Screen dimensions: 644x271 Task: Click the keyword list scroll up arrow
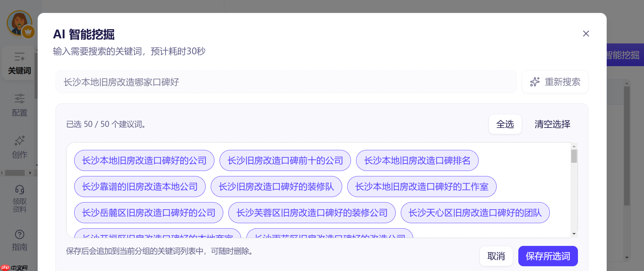(x=574, y=146)
